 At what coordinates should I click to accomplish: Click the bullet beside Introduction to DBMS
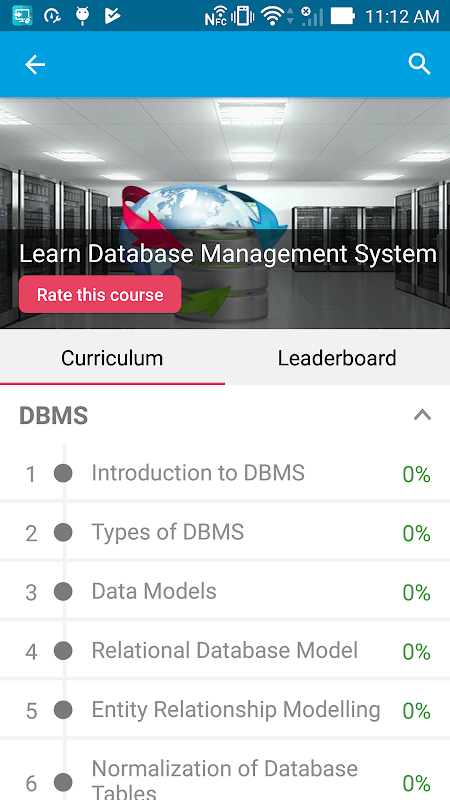click(63, 473)
